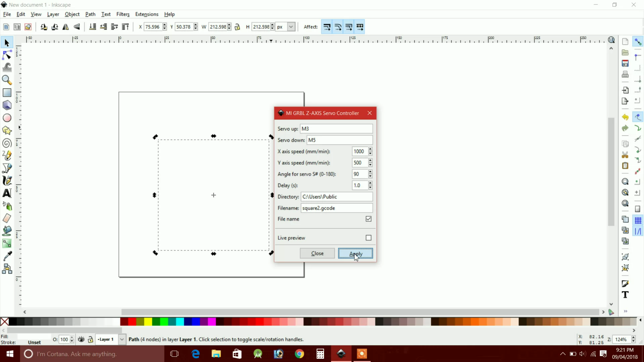Open the px units dropdown

(286, 27)
